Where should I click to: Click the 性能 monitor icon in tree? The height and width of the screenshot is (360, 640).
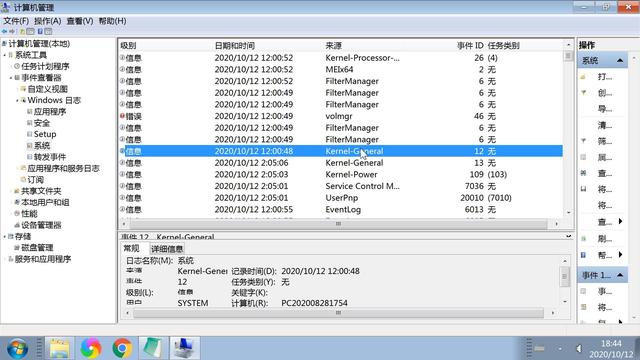pos(17,213)
